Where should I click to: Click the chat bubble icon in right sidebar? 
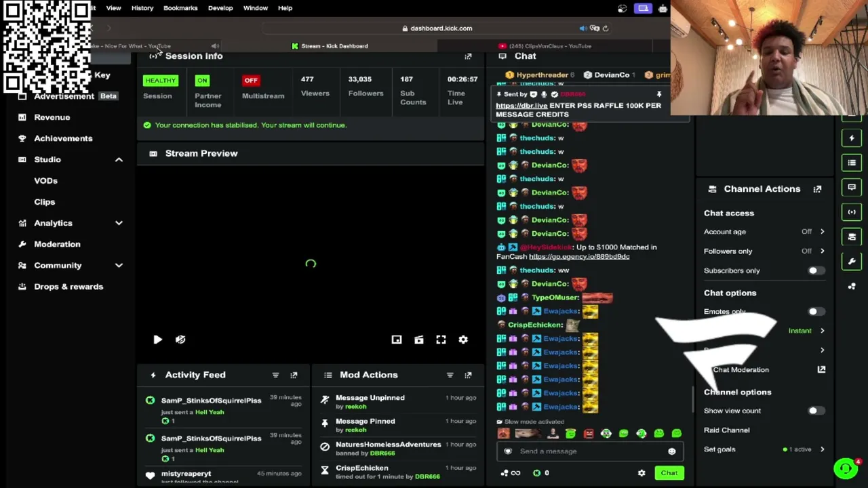tap(852, 188)
